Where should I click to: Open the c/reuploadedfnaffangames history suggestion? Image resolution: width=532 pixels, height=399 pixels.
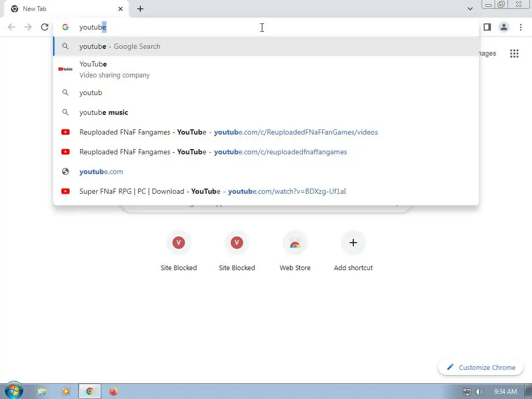point(266,152)
